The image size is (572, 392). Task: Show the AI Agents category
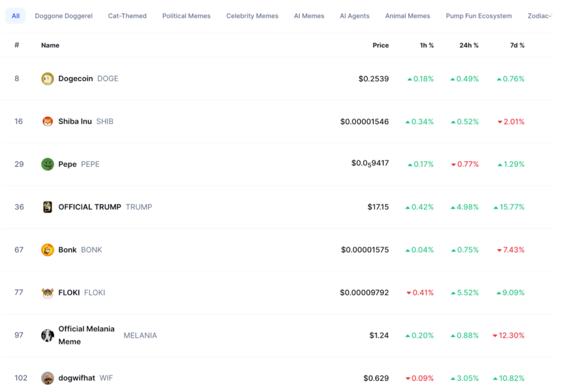pos(355,16)
